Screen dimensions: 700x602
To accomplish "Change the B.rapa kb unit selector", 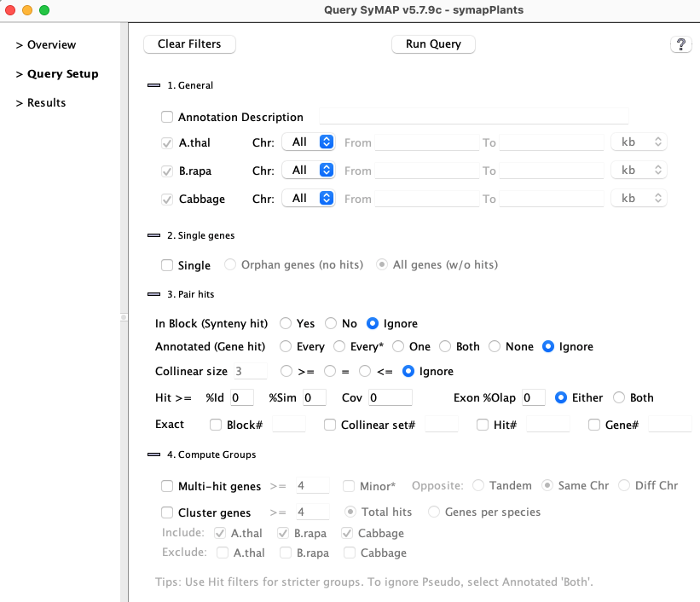I will pos(639,171).
